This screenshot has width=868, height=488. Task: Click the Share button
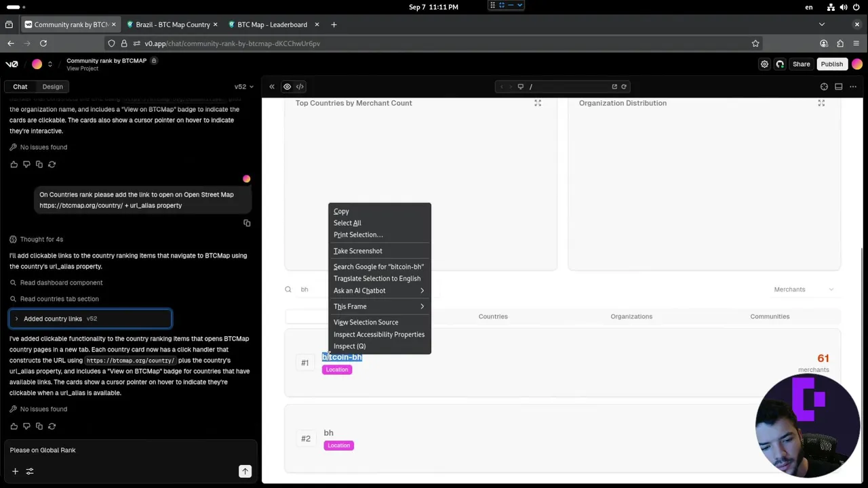click(x=801, y=64)
